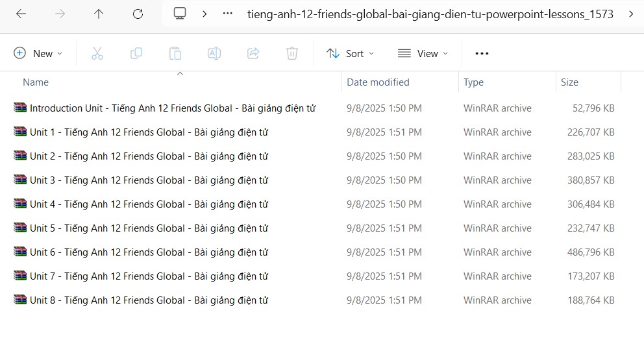
Task: Select the Unit 1 archive icon
Action: [20, 132]
